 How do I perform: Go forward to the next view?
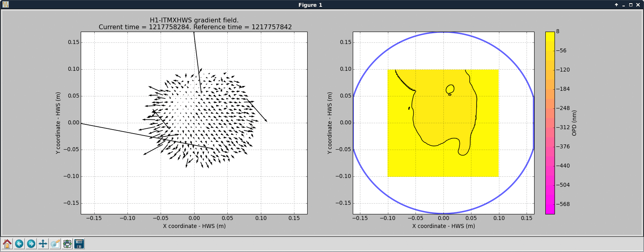31,244
